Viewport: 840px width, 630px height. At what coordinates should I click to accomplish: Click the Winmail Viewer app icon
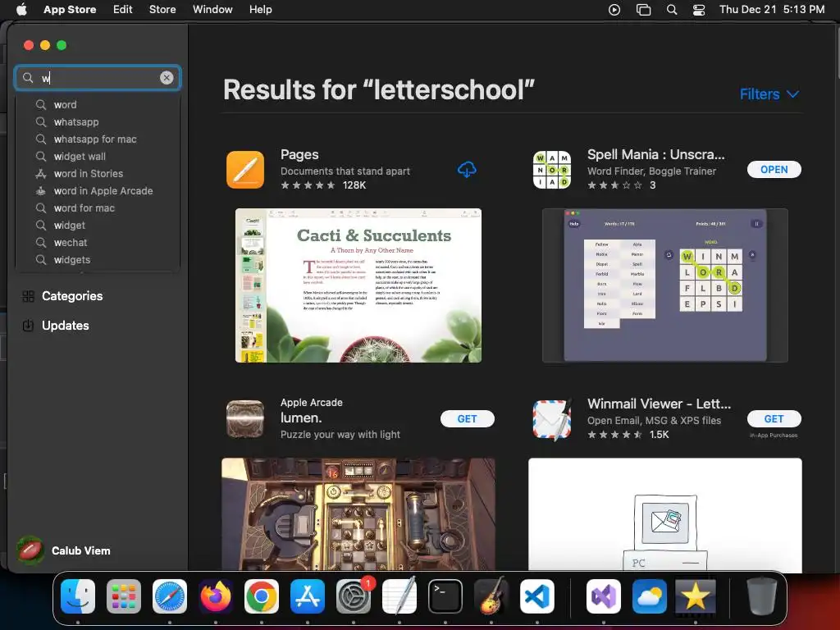(x=552, y=419)
